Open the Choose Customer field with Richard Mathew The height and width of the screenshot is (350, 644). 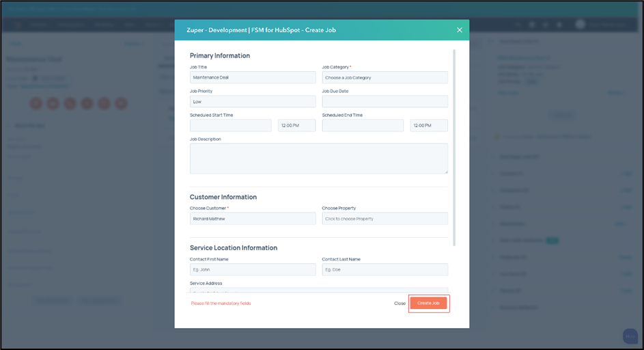tap(253, 218)
